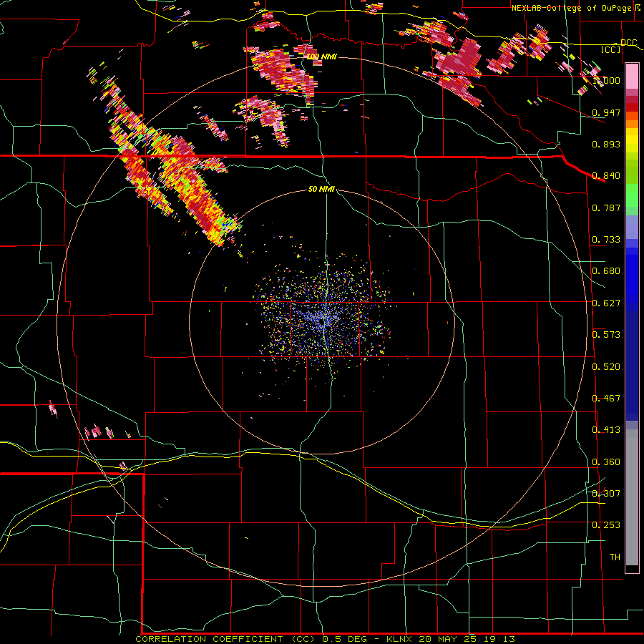Click the 0.573 scale value

click(606, 335)
